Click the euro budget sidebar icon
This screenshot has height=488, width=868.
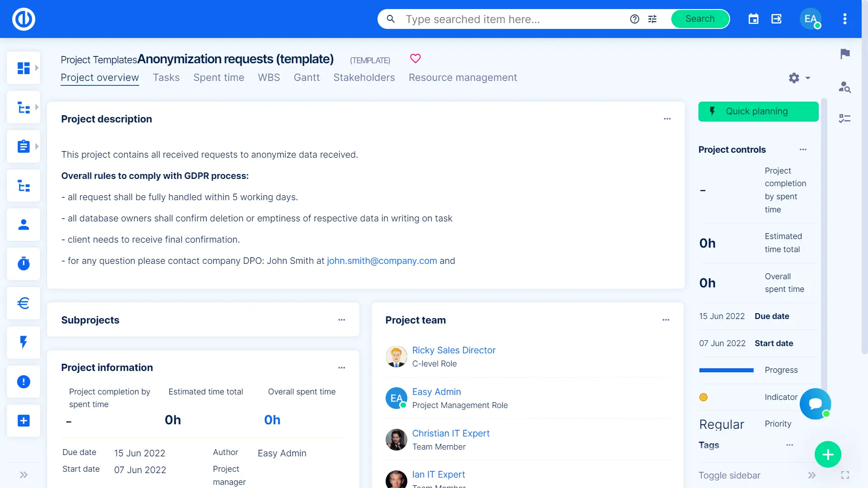[x=24, y=303]
